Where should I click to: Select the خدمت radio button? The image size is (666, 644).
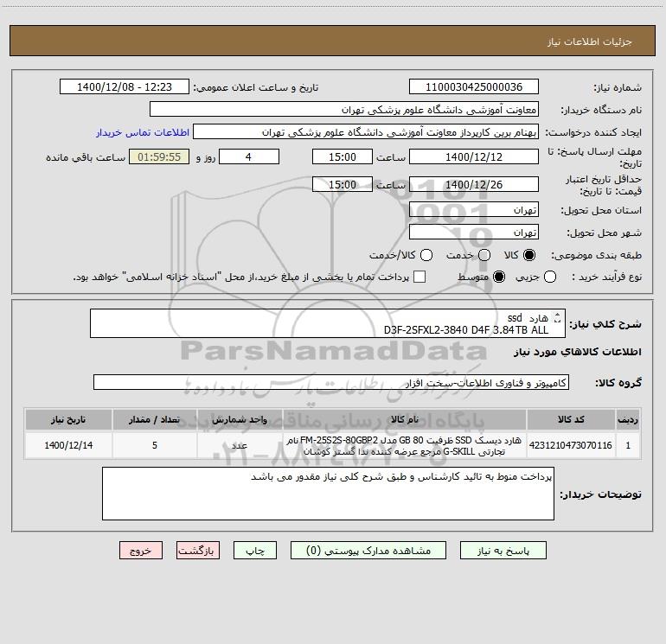pos(484,255)
